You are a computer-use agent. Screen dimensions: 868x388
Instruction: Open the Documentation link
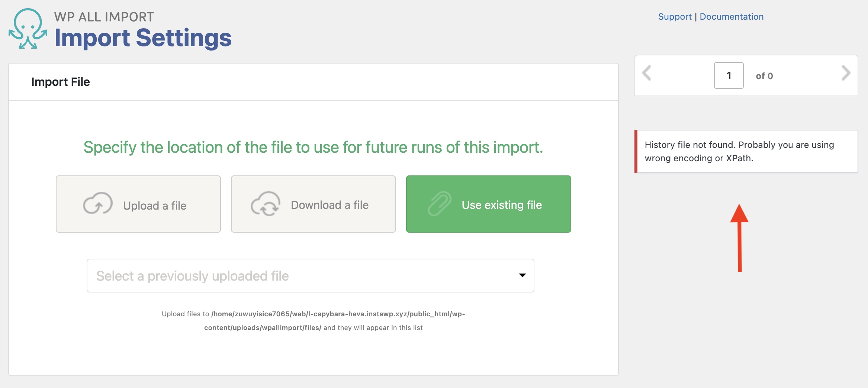click(732, 17)
